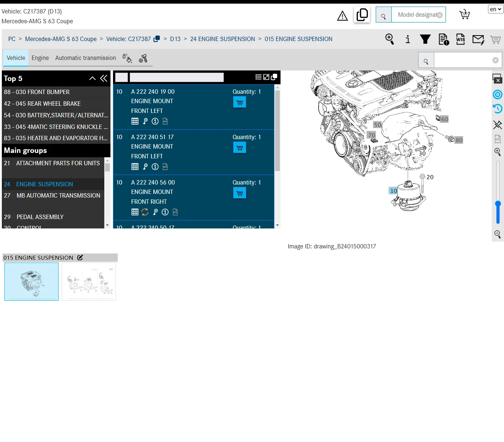Copy the vehicle number from the breadcrumb
This screenshot has height=442, width=504.
157,39
